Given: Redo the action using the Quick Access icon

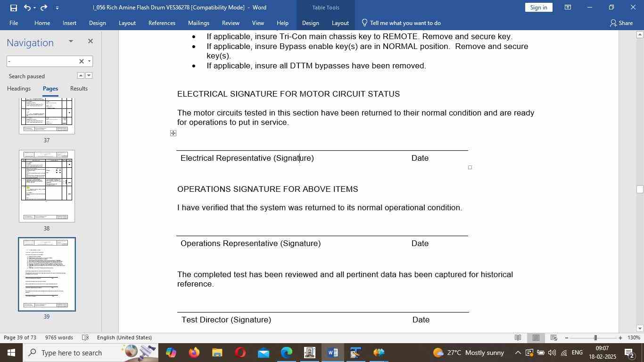Looking at the screenshot, I should [x=44, y=8].
